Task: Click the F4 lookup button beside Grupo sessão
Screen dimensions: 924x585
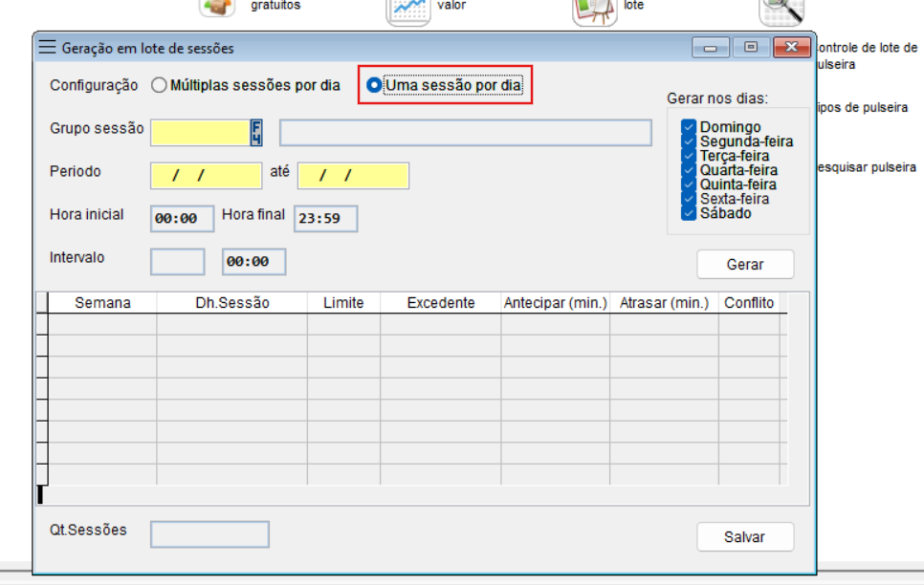Action: 256,132
